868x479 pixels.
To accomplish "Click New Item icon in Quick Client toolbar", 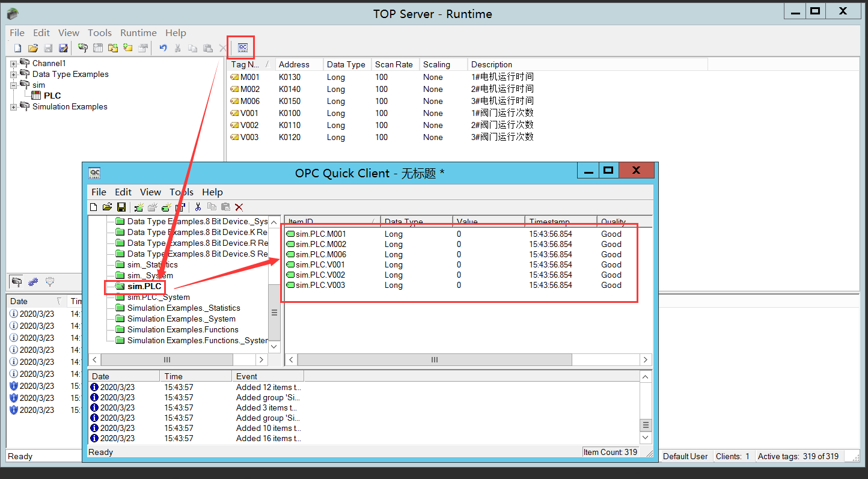I will tap(166, 207).
